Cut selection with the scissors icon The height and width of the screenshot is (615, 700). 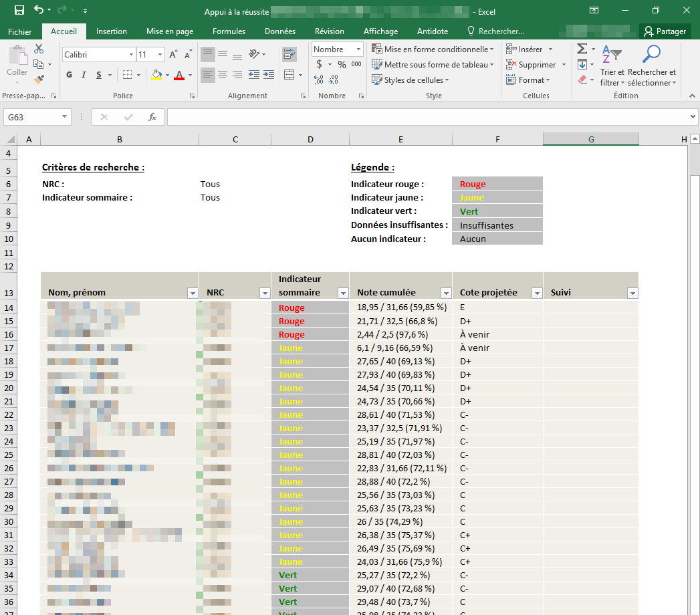point(39,49)
